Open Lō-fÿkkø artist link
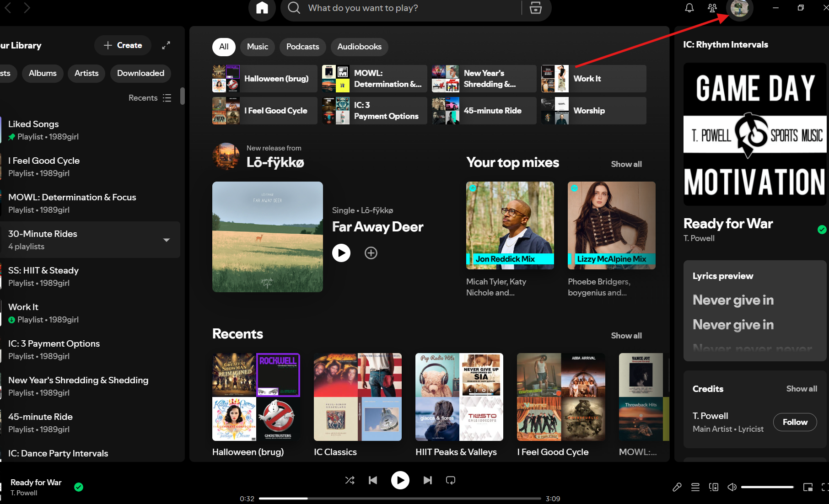829x504 pixels. [x=275, y=162]
